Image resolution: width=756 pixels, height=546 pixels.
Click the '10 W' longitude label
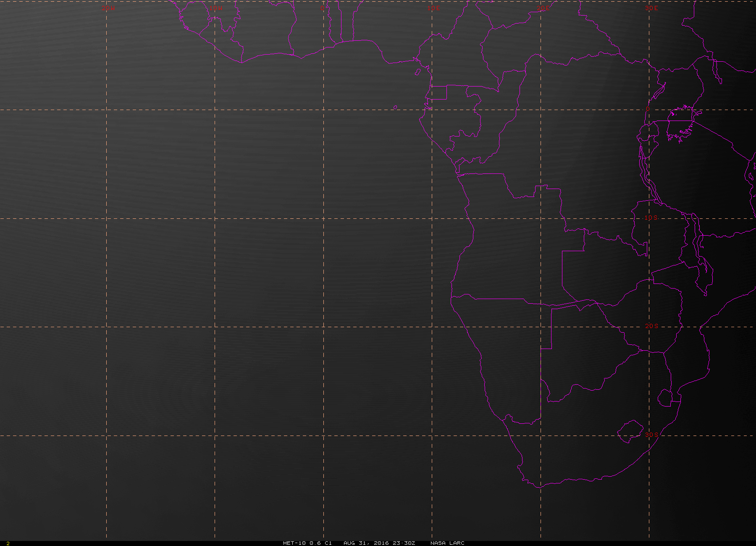pyautogui.click(x=216, y=8)
